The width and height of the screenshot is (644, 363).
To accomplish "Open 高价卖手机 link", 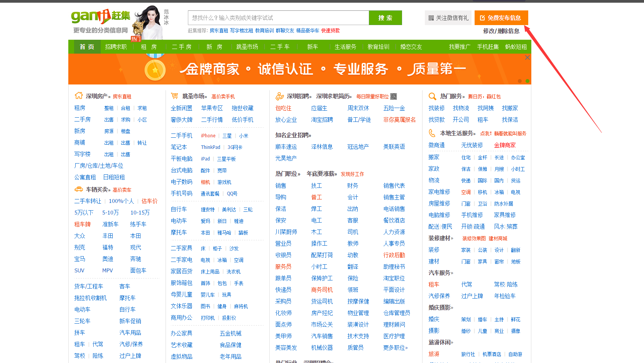I will tap(223, 96).
